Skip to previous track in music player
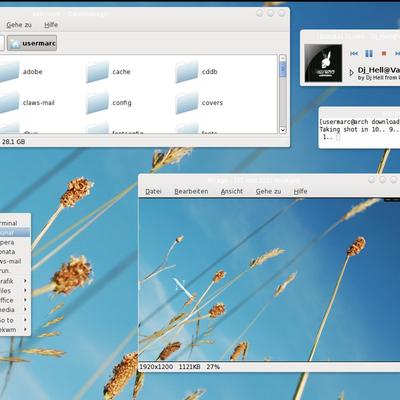 (x=354, y=53)
